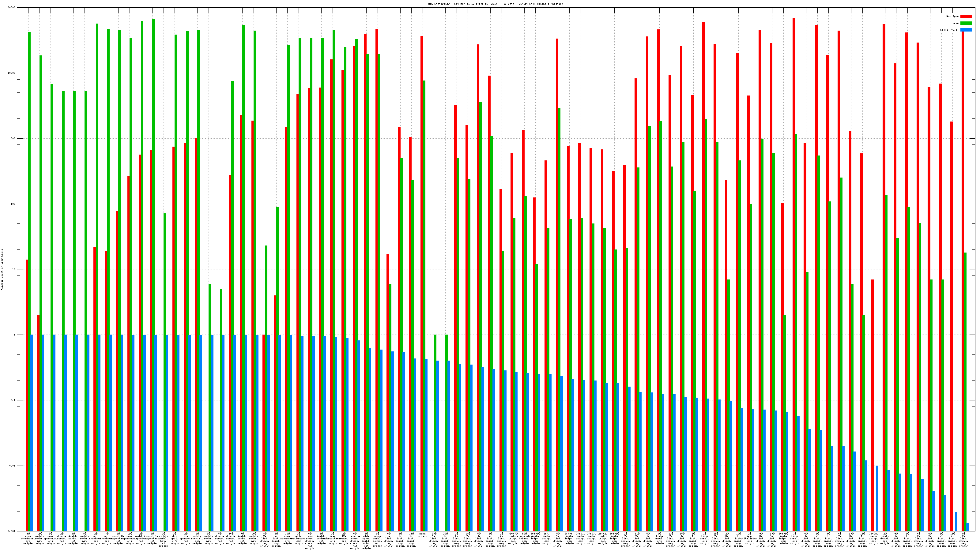The image size is (980, 551).
Task: Click the db.wpbl.info x-axis label
Action: 175,538
